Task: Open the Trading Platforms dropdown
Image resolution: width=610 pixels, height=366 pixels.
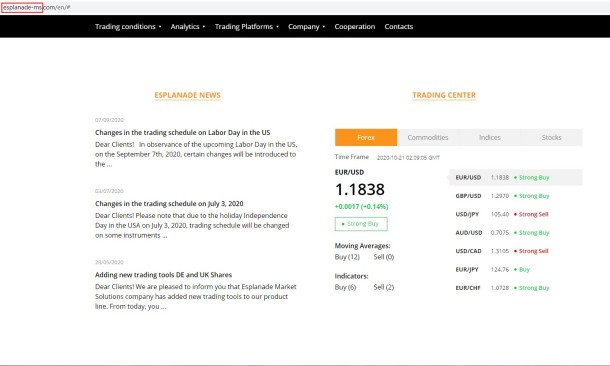Action: click(247, 26)
